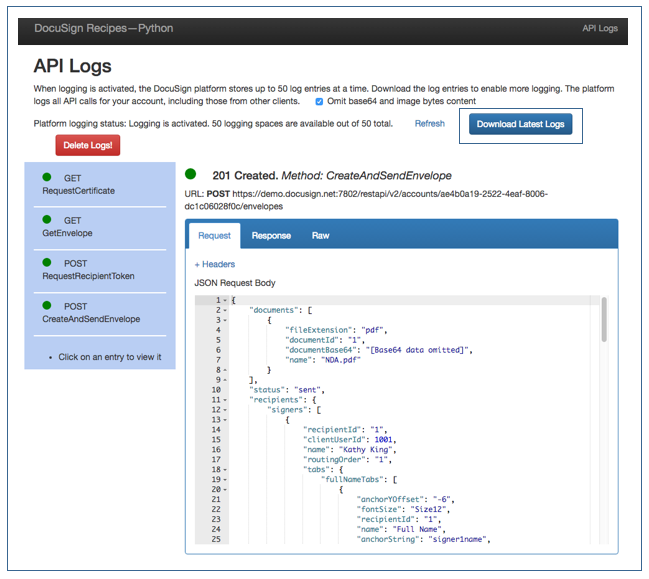Click the "NDA.pdf" value on line 7
Screen dimensions: 649x579
click(341, 360)
